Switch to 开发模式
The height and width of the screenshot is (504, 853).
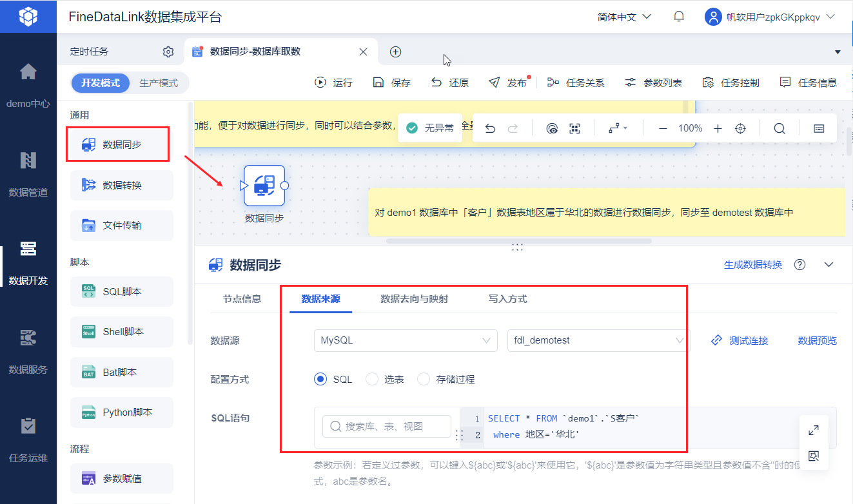click(101, 83)
